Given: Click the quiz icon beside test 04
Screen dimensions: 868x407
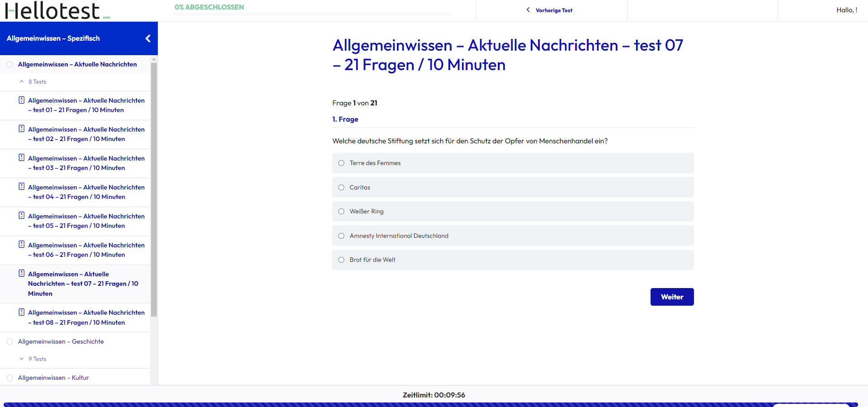Looking at the screenshot, I should coord(21,187).
